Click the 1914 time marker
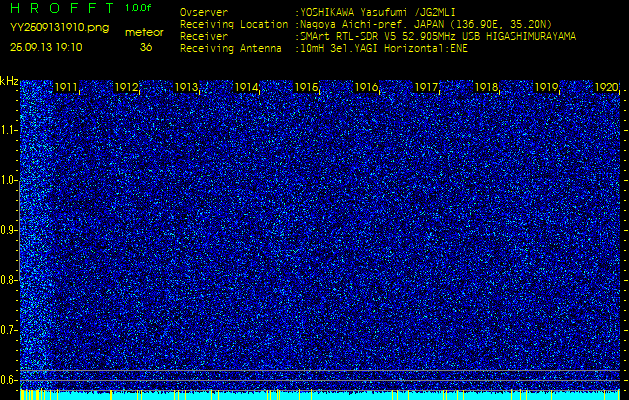This screenshot has width=629, height=400. coord(246,87)
